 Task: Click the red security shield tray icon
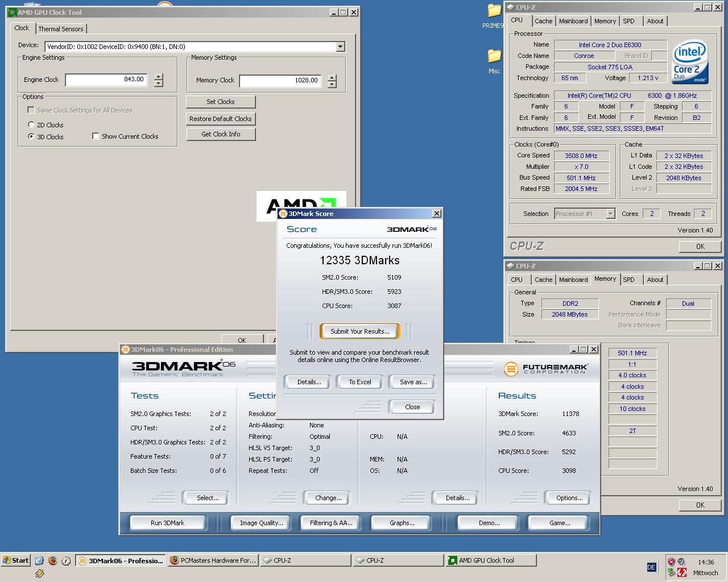(x=671, y=562)
